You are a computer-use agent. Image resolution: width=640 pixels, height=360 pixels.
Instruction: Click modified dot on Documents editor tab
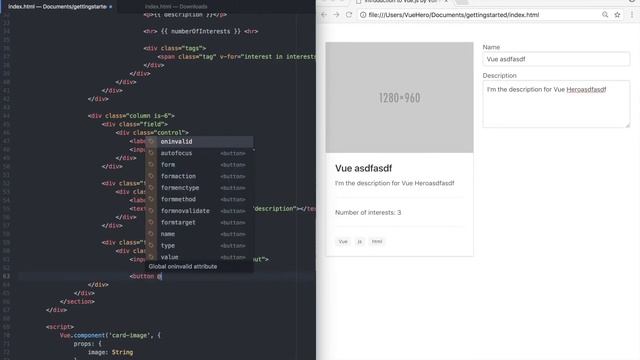pos(111,7)
